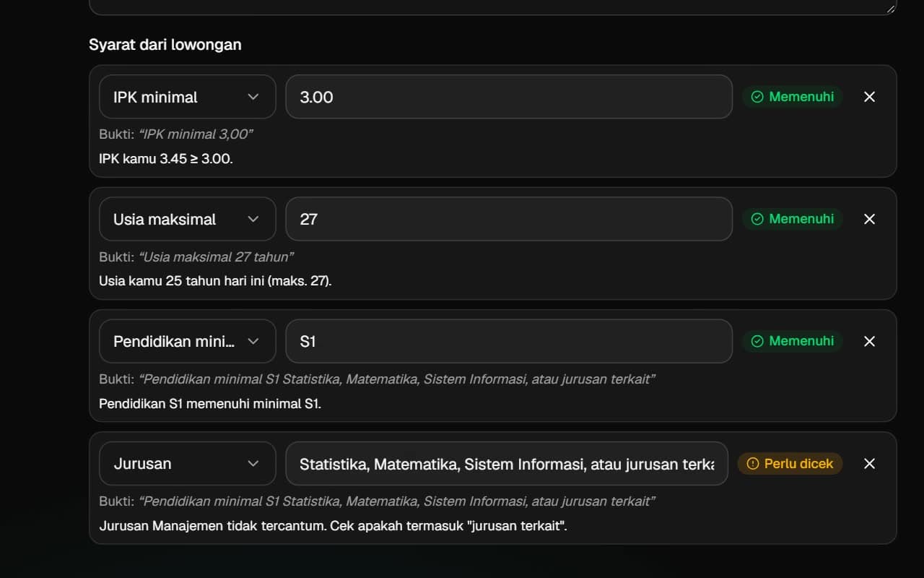Image resolution: width=924 pixels, height=578 pixels.
Task: Remove the IPK minimal requirement row
Action: click(x=869, y=97)
